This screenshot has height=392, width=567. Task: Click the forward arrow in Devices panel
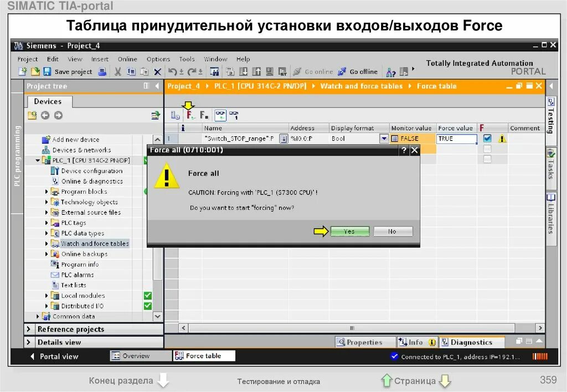pos(58,115)
